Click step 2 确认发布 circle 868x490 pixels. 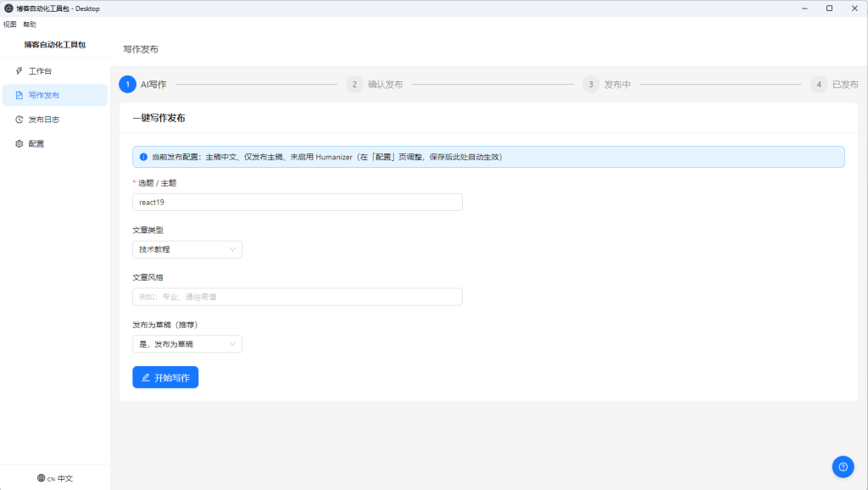coord(354,84)
